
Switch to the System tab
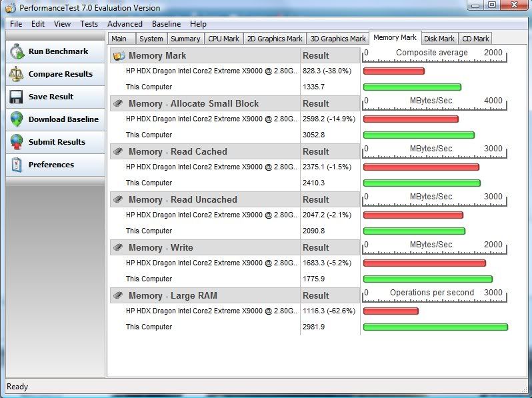pos(151,39)
